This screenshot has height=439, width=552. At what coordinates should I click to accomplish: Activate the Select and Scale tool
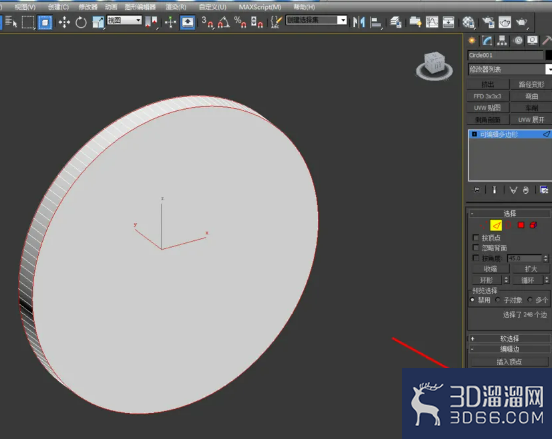(98, 22)
